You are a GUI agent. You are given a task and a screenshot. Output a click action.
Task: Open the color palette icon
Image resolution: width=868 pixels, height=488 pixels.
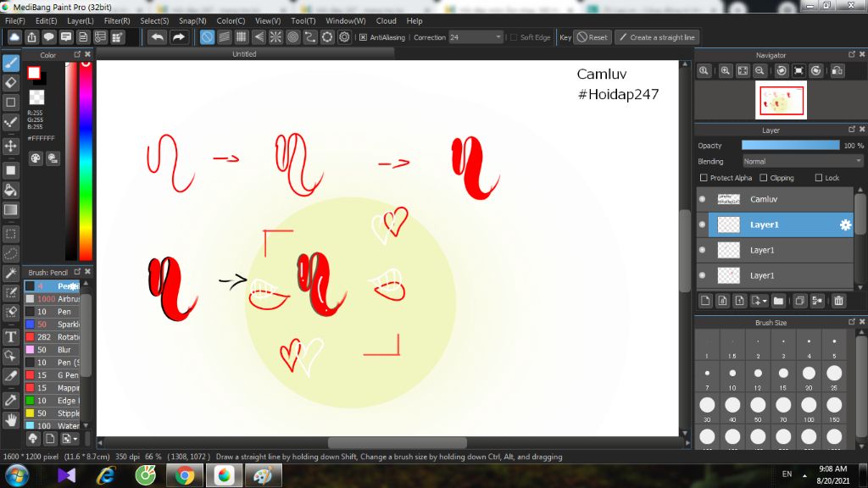coord(36,158)
